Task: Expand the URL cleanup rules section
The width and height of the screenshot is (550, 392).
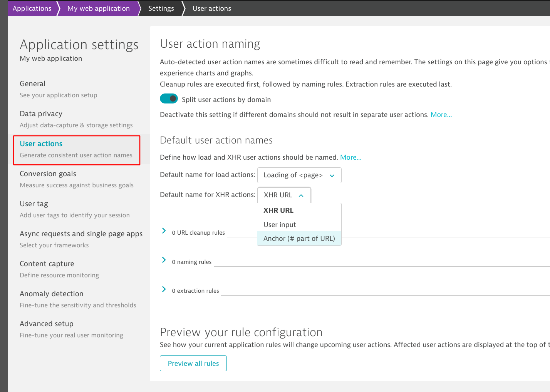Action: pyautogui.click(x=164, y=231)
